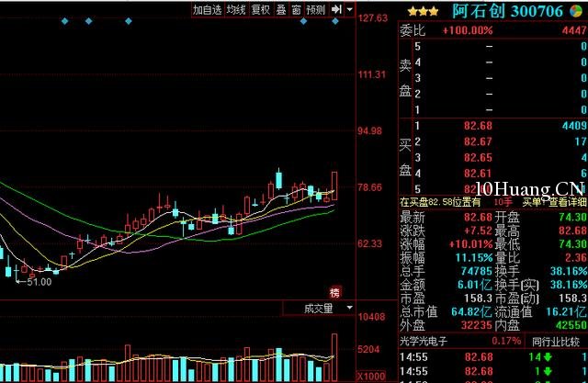Click the 51.00 low price label on chart
588x383 pixels.
tap(39, 282)
